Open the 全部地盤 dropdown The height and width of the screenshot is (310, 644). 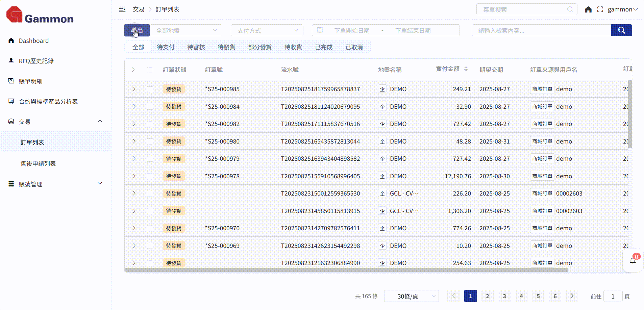[186, 30]
